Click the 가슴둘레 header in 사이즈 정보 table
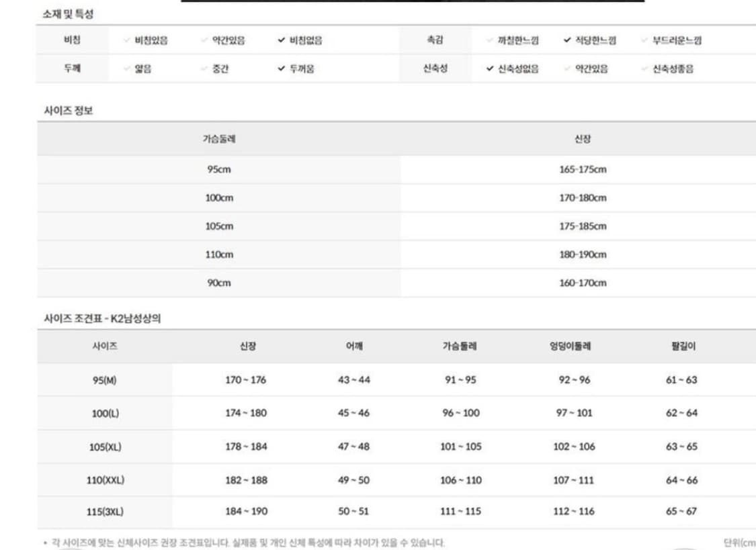The height and width of the screenshot is (550, 756). click(218, 139)
